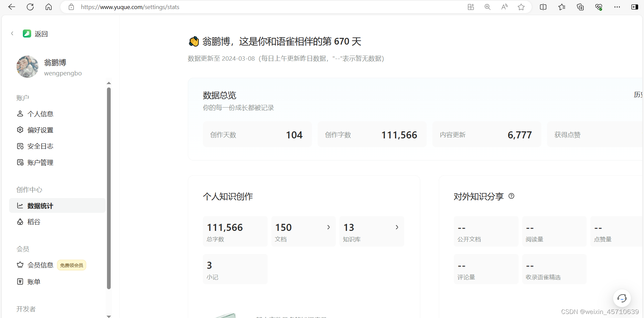Go to browser home page icon
Viewport: 644px width, 318px height.
click(x=49, y=7)
